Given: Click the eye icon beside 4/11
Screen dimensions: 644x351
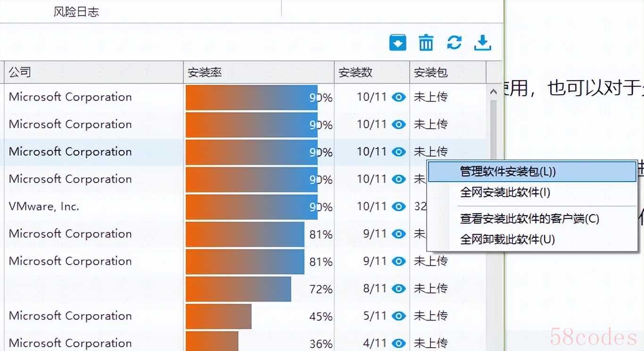Looking at the screenshot, I should click(x=399, y=343).
